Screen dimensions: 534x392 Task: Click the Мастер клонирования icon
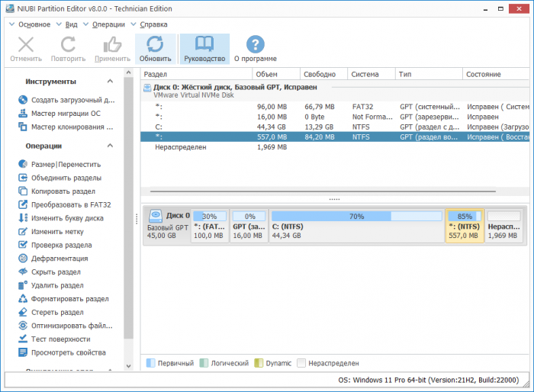pos(23,127)
